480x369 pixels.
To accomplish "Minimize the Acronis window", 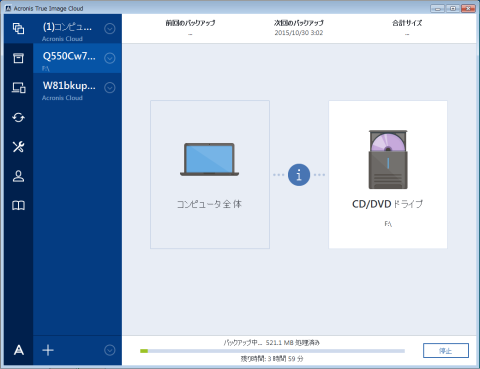I will pos(437,8).
